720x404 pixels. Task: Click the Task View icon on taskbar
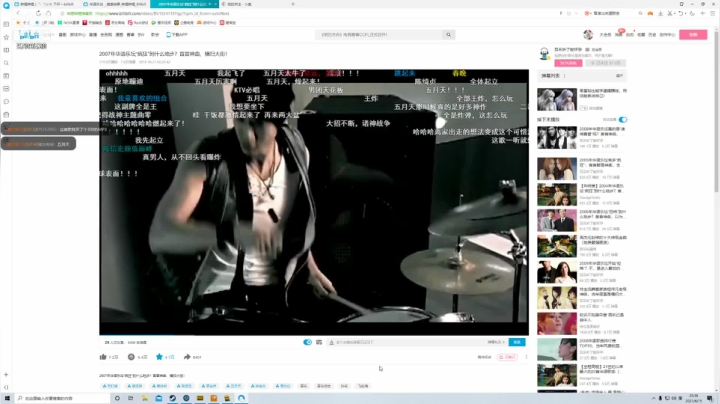click(130, 398)
